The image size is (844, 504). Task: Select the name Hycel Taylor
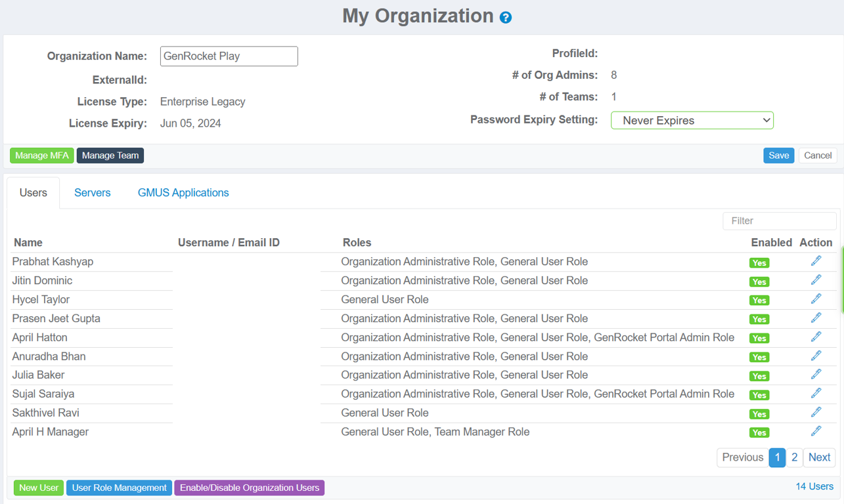tap(41, 300)
